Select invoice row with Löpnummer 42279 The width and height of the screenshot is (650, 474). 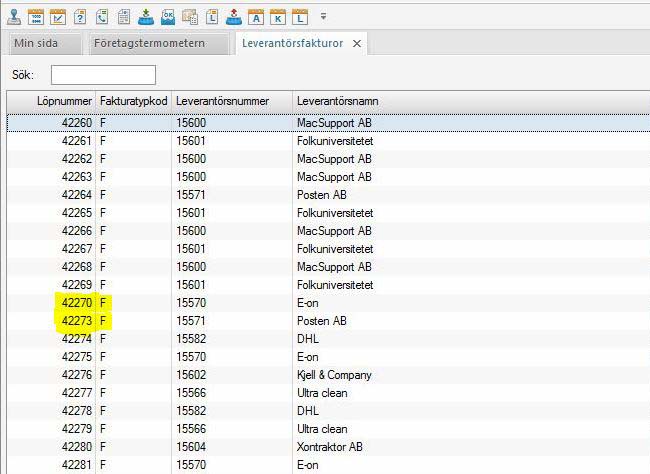[328, 429]
